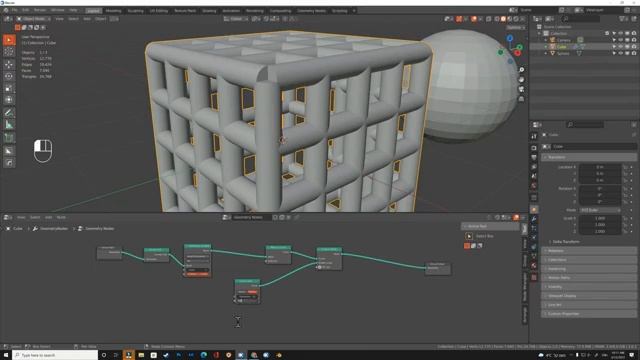Open the viewport Options button
This screenshot has height=360, width=640.
(x=516, y=28)
